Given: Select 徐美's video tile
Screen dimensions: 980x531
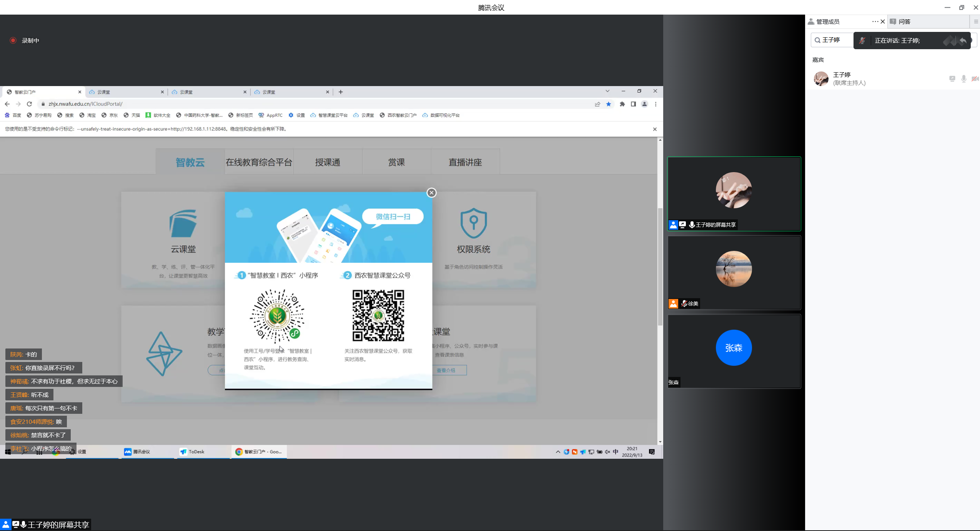Looking at the screenshot, I should pyautogui.click(x=734, y=272).
